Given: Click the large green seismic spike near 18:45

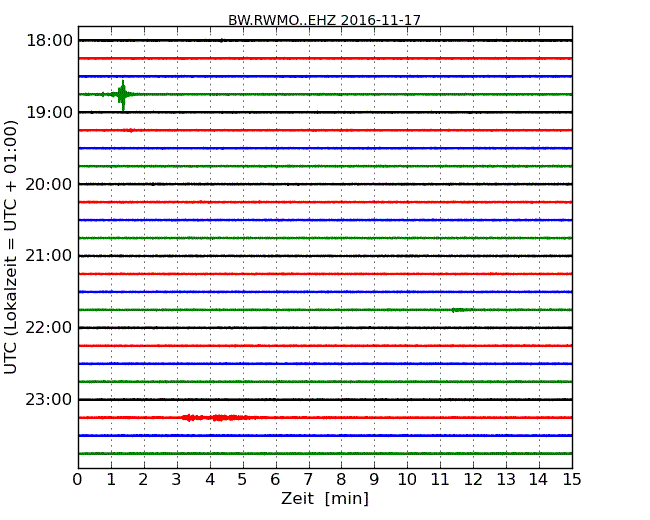Looking at the screenshot, I should point(122,95).
